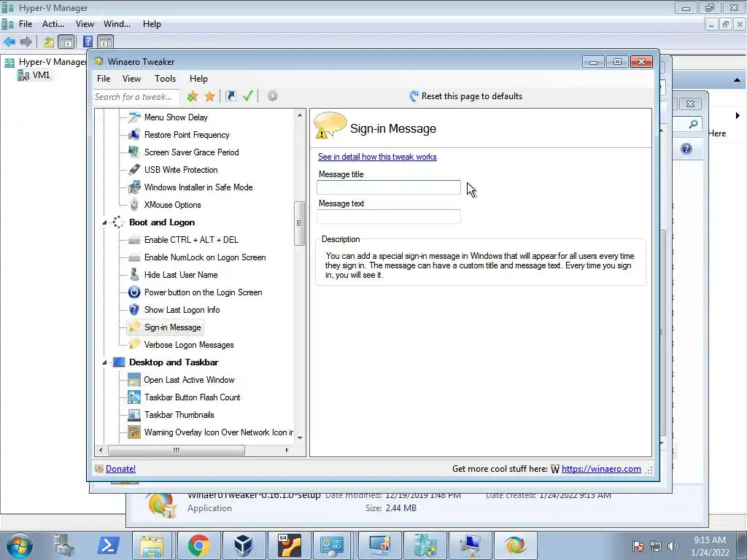This screenshot has height=560, width=747.
Task: Open Winaero Tweaker File menu
Action: pyautogui.click(x=104, y=79)
